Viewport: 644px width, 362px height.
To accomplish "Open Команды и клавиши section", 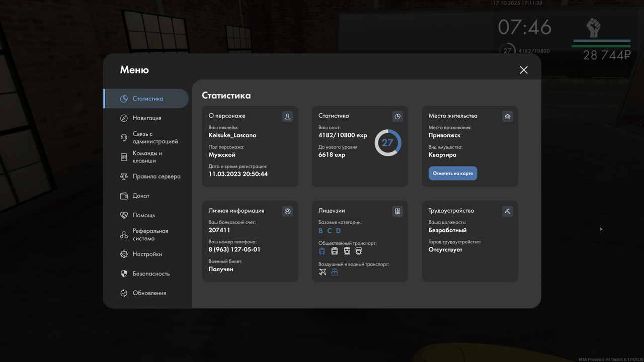I will click(146, 157).
